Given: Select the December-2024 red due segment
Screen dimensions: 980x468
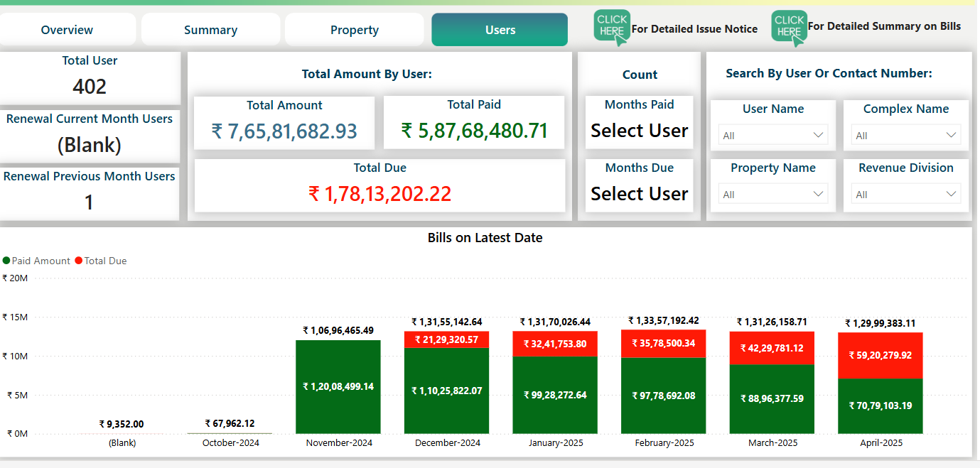Looking at the screenshot, I should tap(446, 339).
